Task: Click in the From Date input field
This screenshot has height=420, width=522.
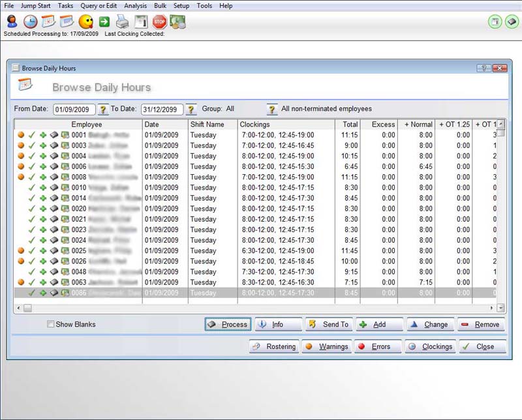Action: tap(73, 110)
